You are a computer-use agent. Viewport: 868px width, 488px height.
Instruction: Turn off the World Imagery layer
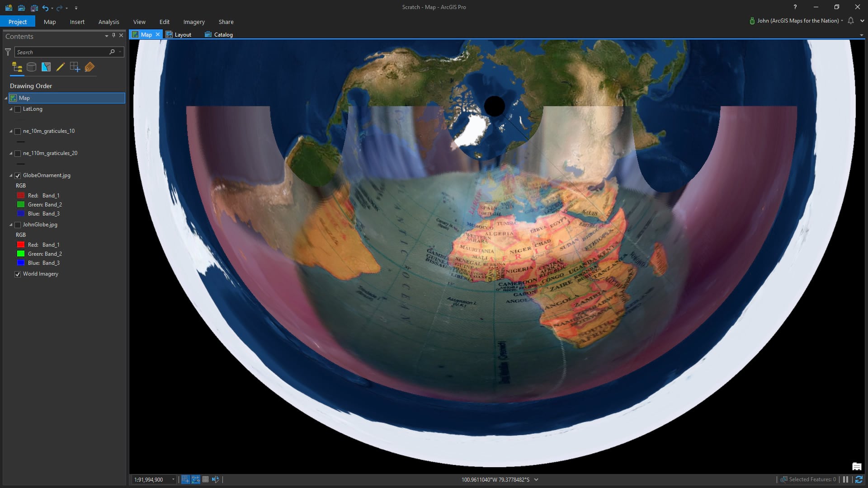point(18,274)
